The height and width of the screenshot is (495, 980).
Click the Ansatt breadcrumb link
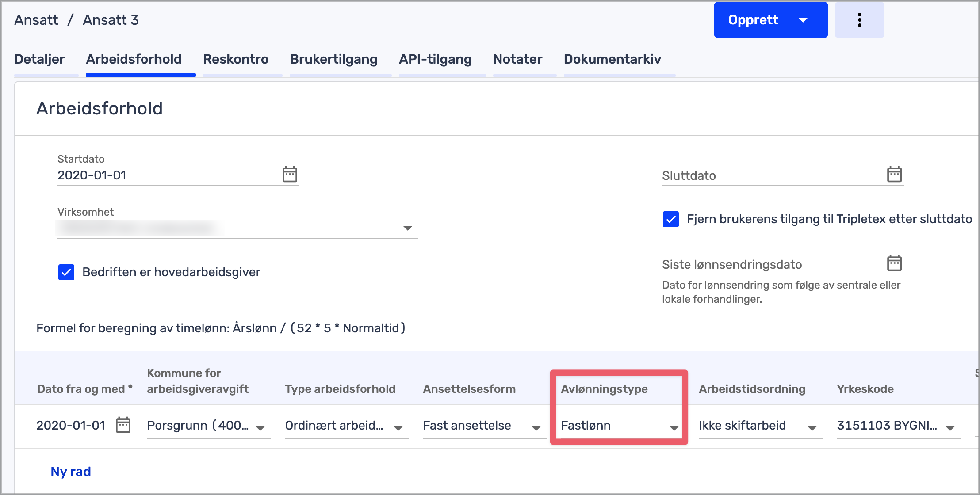click(x=36, y=20)
